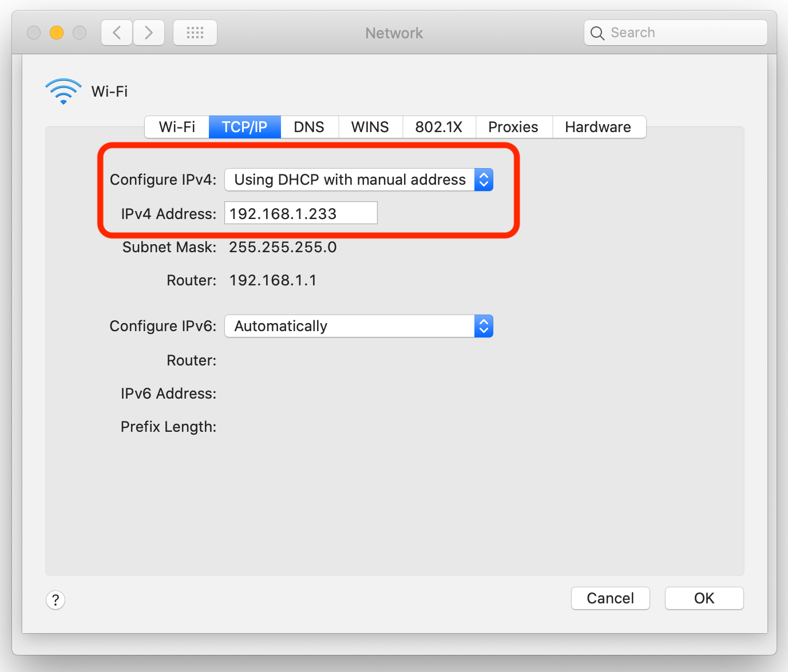Click the Prefix Length label
The height and width of the screenshot is (672, 788).
[x=169, y=427]
